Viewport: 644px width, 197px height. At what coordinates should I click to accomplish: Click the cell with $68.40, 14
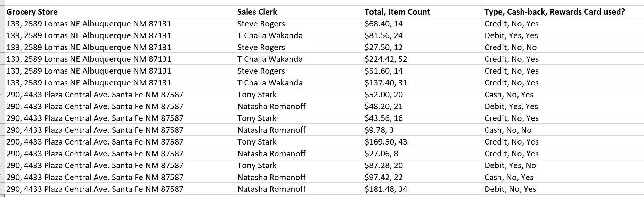(x=423, y=23)
